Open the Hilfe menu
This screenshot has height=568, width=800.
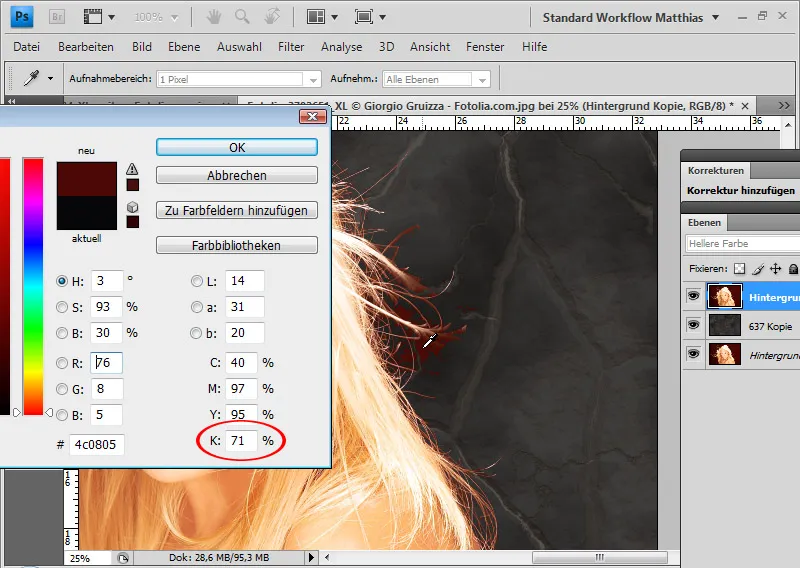pyautogui.click(x=534, y=47)
